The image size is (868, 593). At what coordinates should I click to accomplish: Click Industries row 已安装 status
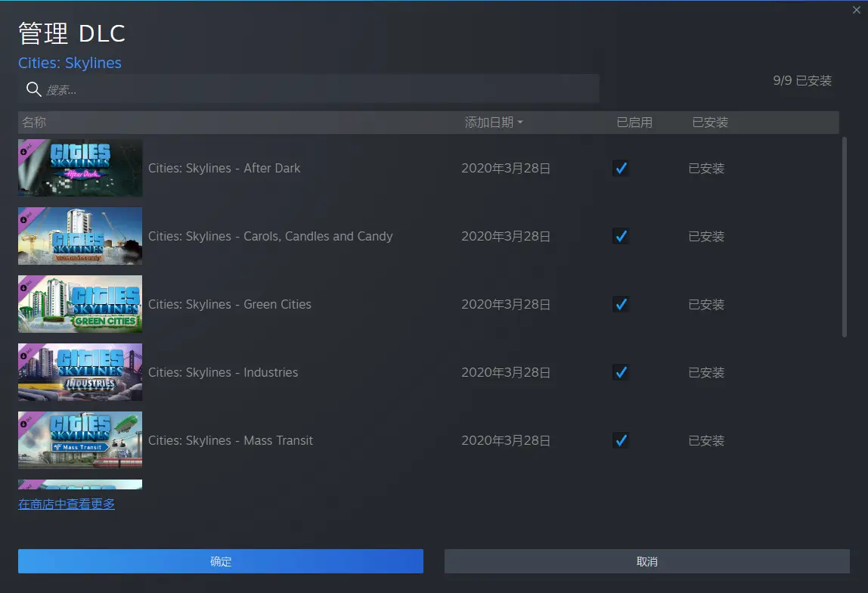pos(705,372)
